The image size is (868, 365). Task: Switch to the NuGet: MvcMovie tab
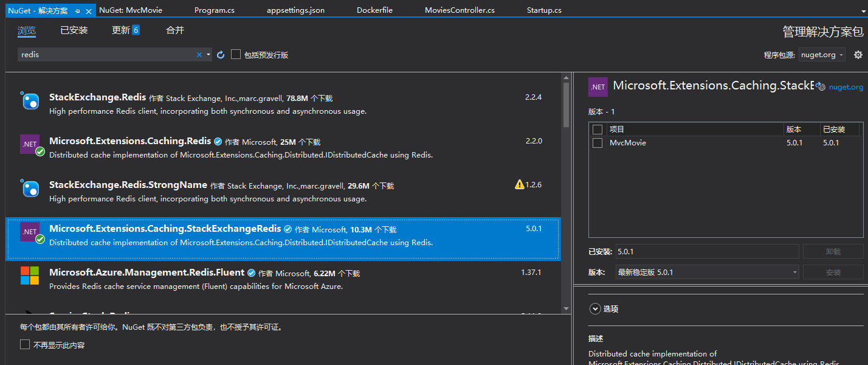coord(131,10)
